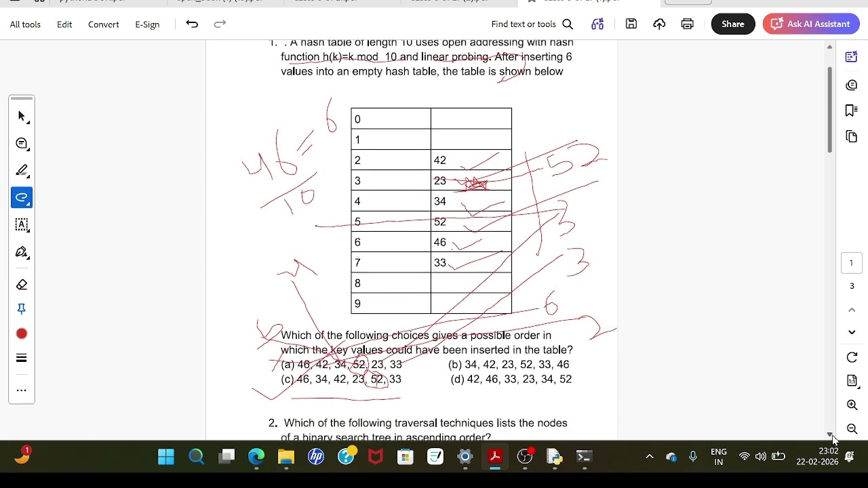The height and width of the screenshot is (488, 868).
Task: Open the page fit display options
Action: [x=852, y=382]
